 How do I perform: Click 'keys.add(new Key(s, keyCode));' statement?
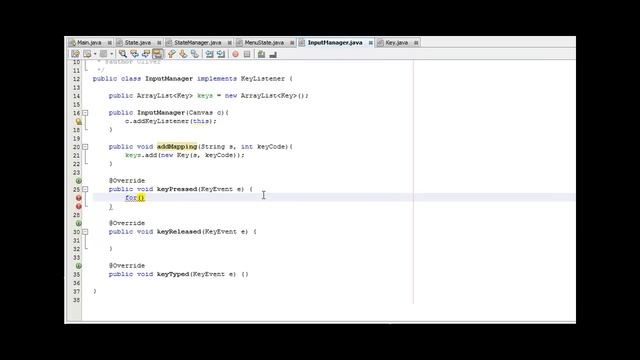tap(184, 155)
